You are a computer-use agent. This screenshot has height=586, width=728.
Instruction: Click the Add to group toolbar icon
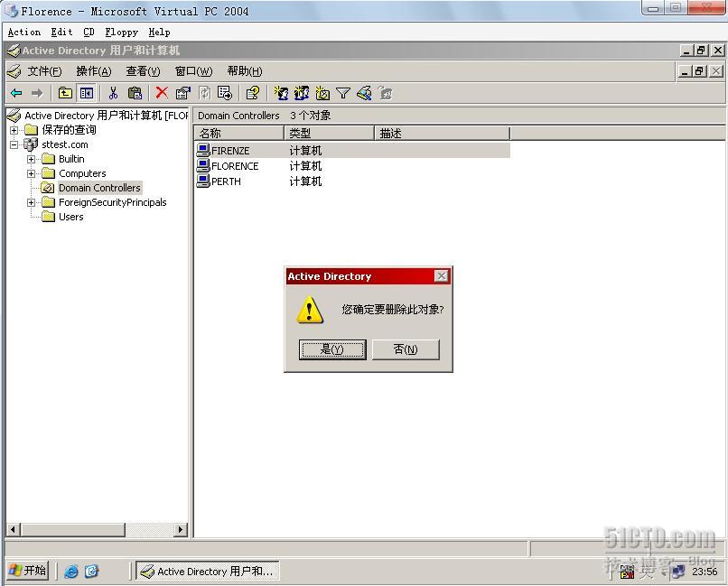(x=385, y=93)
